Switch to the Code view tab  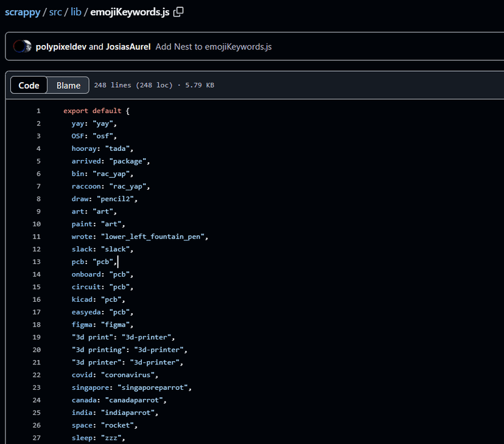tap(29, 85)
